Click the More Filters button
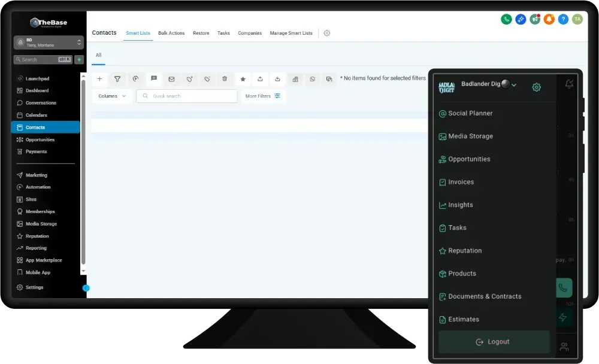Viewport: 599px width, 364px height. tap(263, 96)
